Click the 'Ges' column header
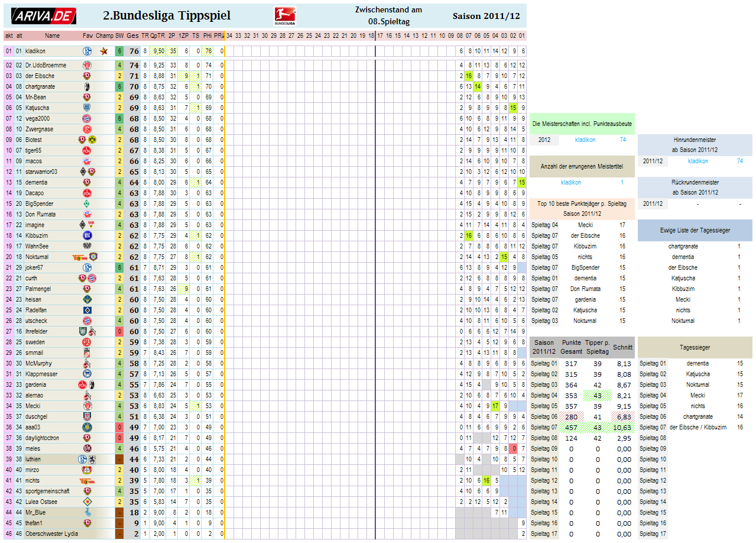The width and height of the screenshot is (756, 543). (x=133, y=36)
